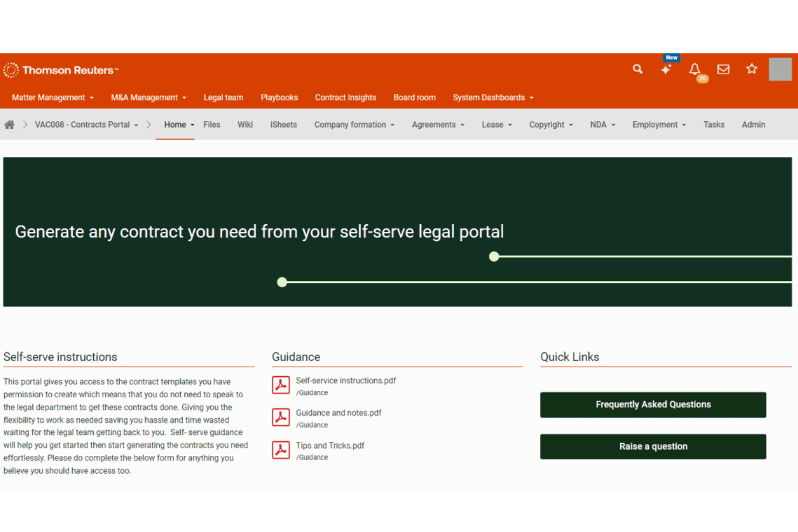Open Tips and Tricks.pdf link
798x532 pixels.
pyautogui.click(x=330, y=446)
